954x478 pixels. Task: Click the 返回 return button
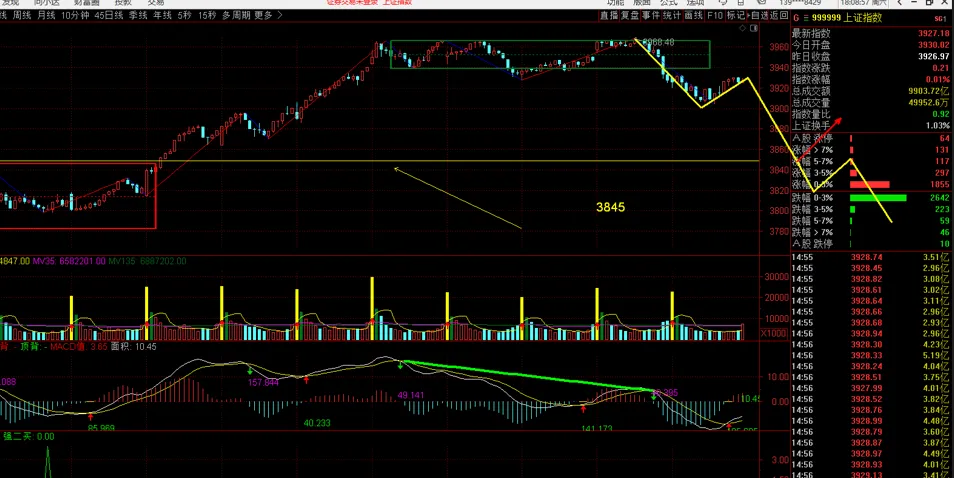point(779,15)
